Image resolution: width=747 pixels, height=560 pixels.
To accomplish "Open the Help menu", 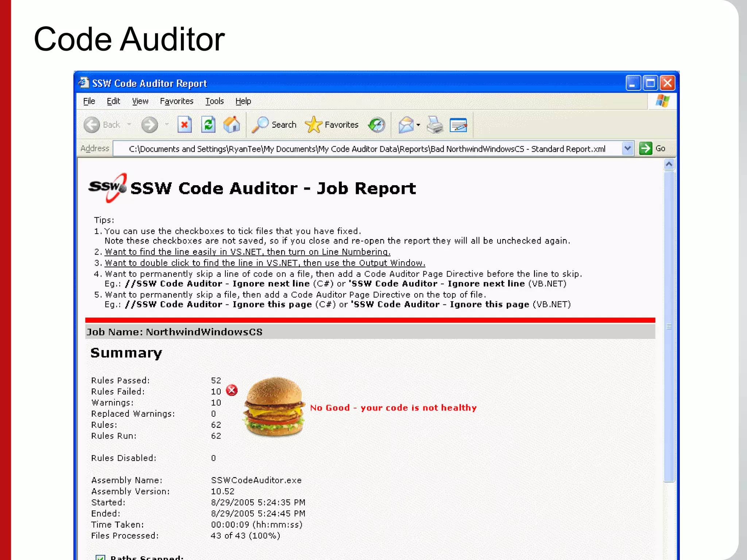I will point(243,101).
